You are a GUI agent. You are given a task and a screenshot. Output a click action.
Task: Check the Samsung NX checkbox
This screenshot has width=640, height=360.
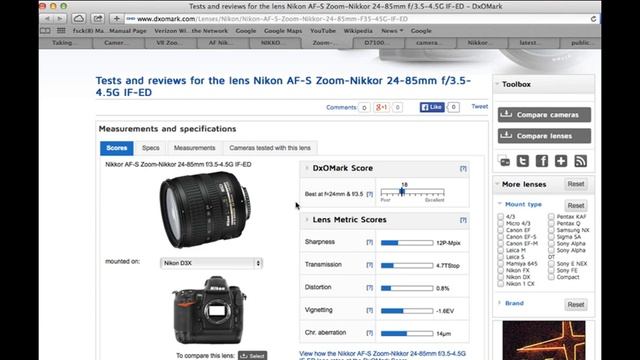point(551,230)
